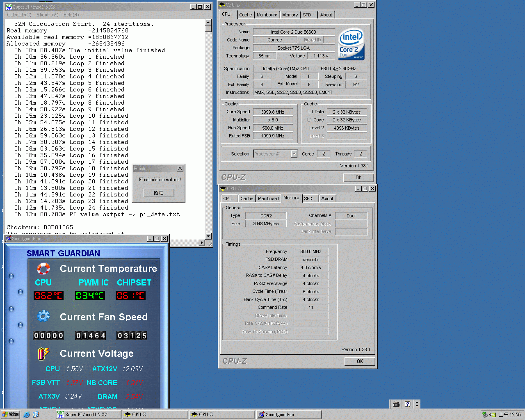Click the battery Current Voltage icon

pyautogui.click(x=43, y=354)
